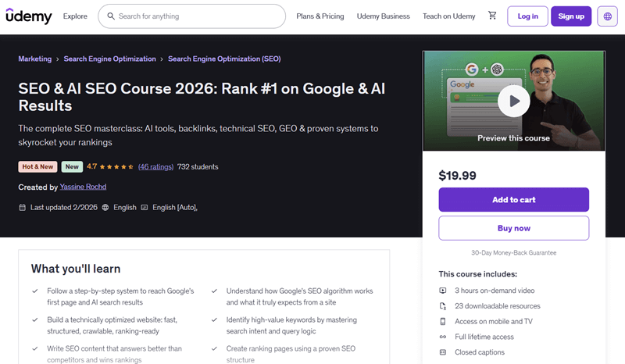The width and height of the screenshot is (625, 364).
Task: Click breadcrumb chevron after Marketing
Action: point(57,59)
